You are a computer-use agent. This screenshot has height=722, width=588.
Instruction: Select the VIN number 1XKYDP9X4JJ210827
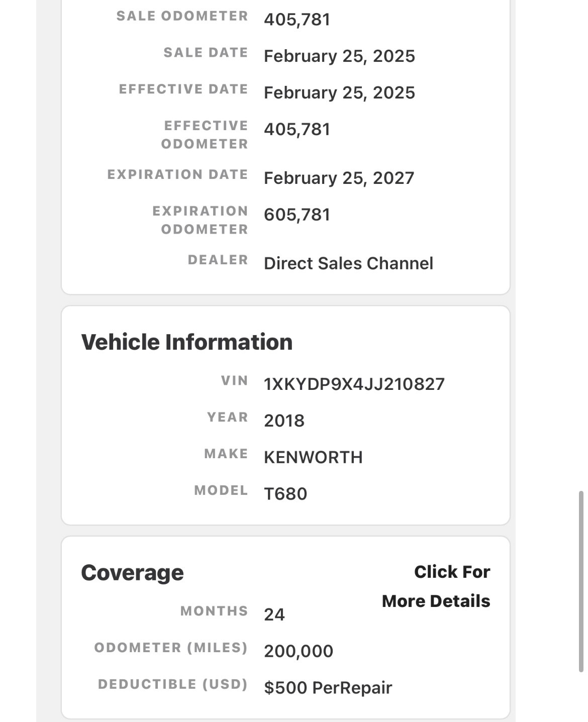tap(354, 384)
